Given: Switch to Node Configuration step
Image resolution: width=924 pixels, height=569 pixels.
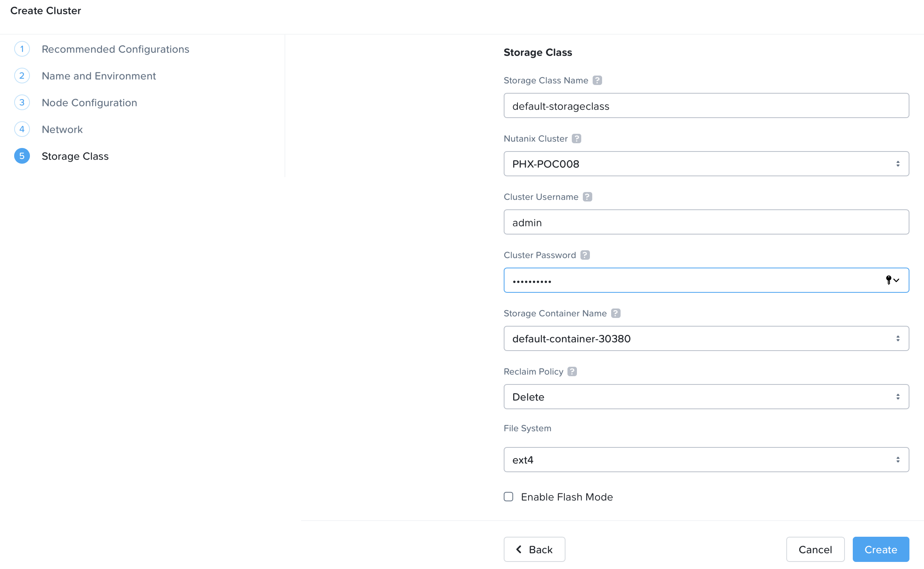Looking at the screenshot, I should pyautogui.click(x=89, y=103).
